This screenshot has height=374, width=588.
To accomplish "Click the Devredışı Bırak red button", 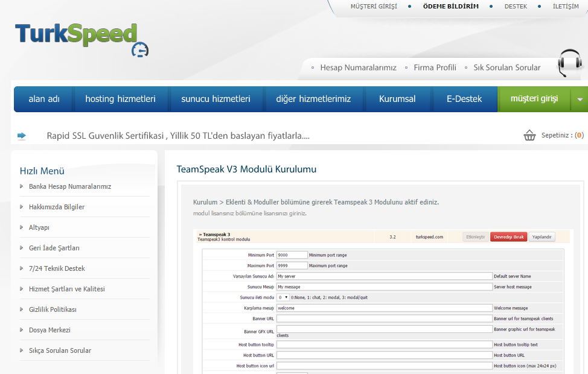I will [508, 237].
